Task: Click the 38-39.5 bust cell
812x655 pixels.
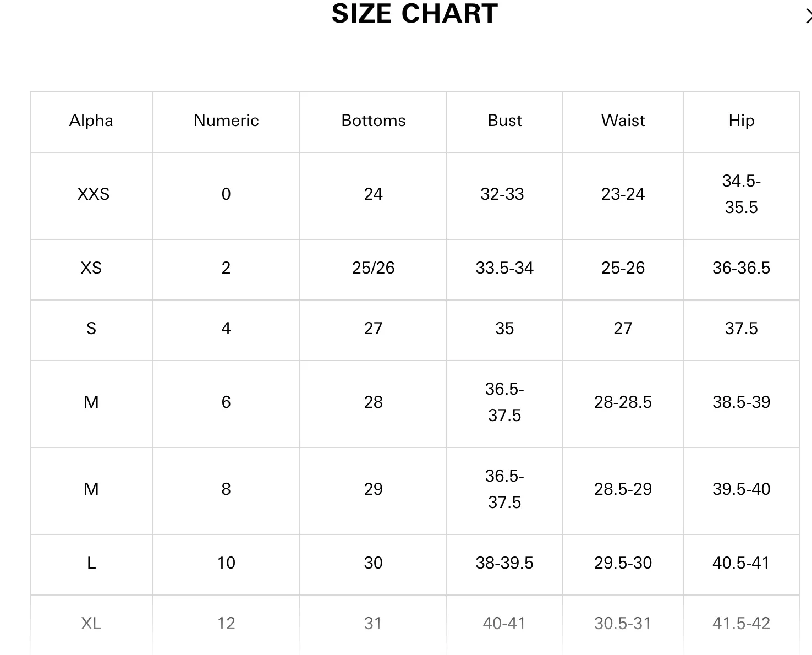Action: pyautogui.click(x=504, y=563)
